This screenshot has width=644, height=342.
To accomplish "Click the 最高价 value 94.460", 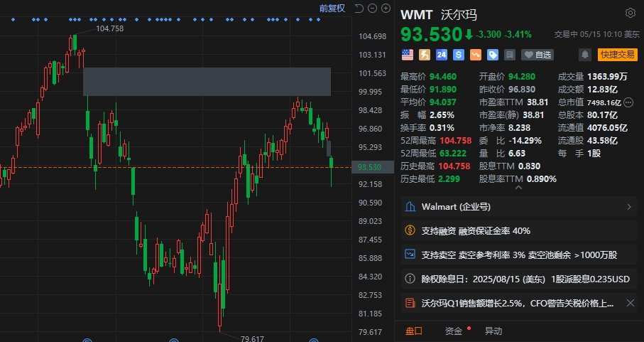I will (x=443, y=77).
